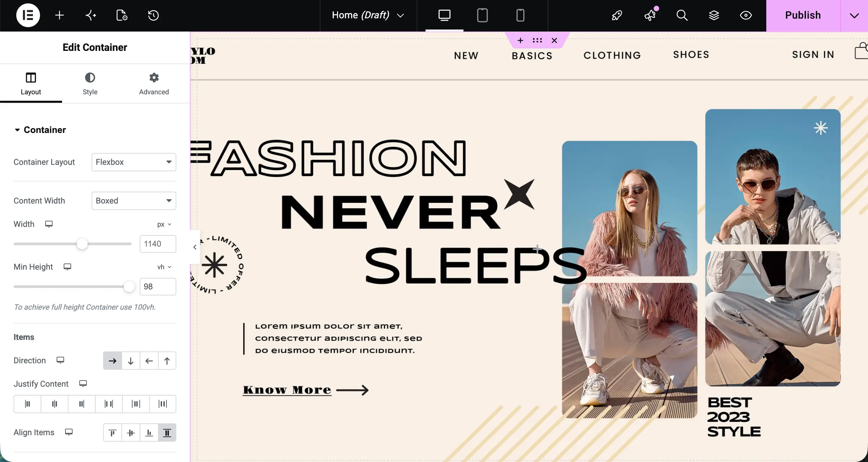Screen dimensions: 868x462
Task: Click the Add Element plus icon
Action: (59, 15)
